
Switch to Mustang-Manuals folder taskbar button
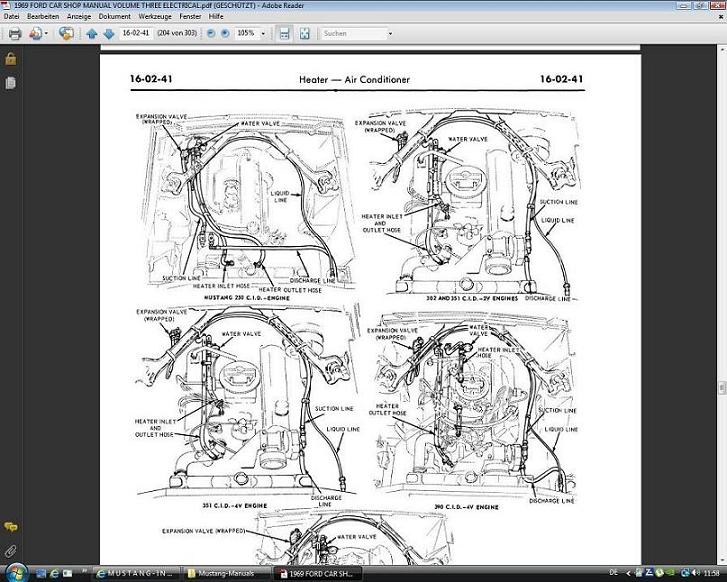click(x=225, y=574)
